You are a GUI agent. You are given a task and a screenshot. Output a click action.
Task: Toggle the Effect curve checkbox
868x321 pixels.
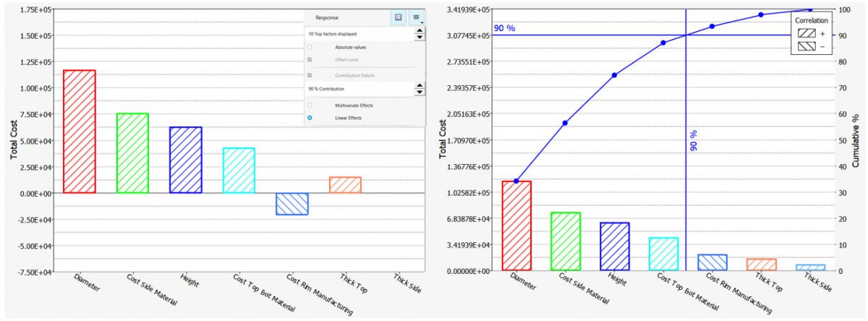point(310,59)
